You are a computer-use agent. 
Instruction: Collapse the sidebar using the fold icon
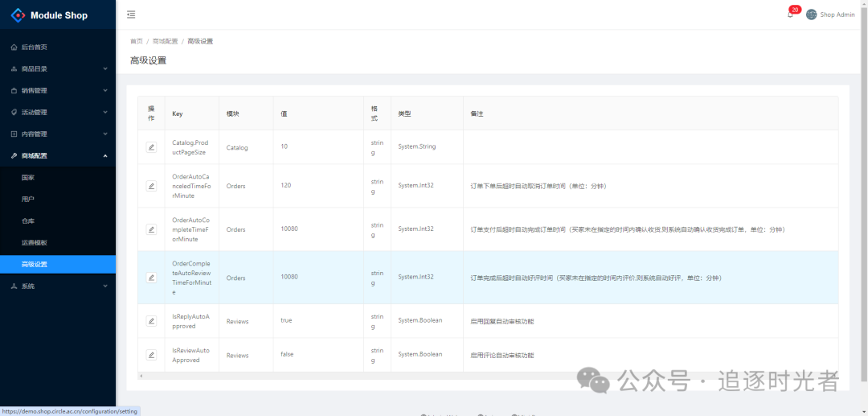click(131, 14)
